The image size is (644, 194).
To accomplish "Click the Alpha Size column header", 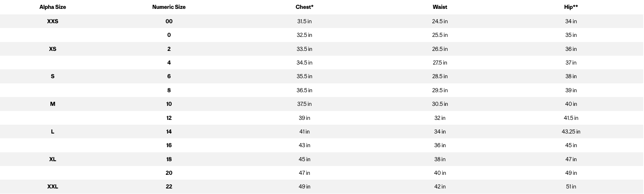I will click(53, 7).
